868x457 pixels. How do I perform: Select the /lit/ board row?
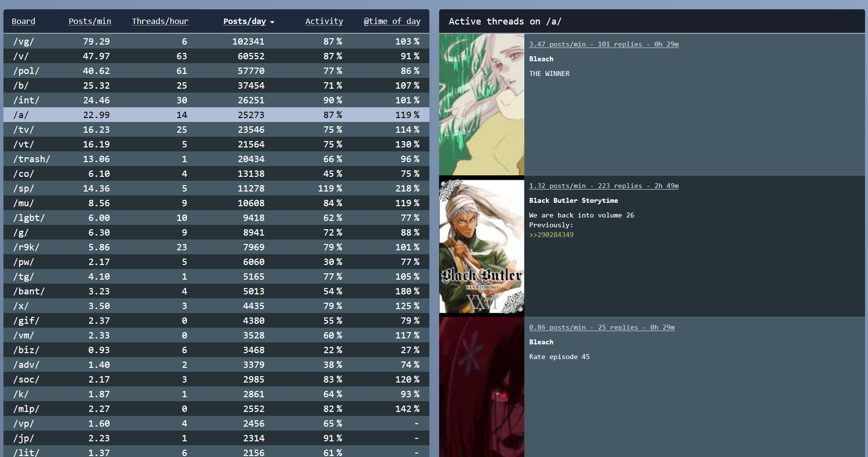216,451
